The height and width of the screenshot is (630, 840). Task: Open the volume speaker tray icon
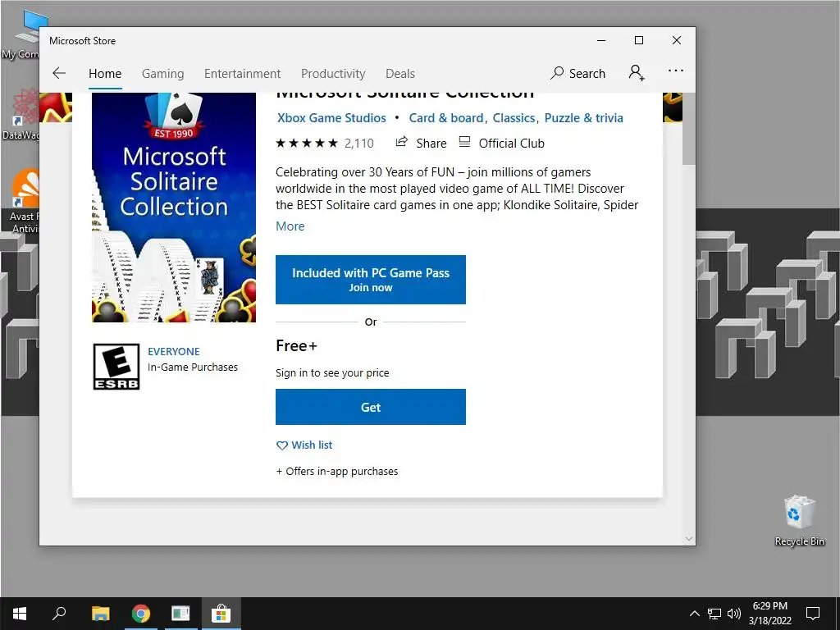[x=734, y=614]
